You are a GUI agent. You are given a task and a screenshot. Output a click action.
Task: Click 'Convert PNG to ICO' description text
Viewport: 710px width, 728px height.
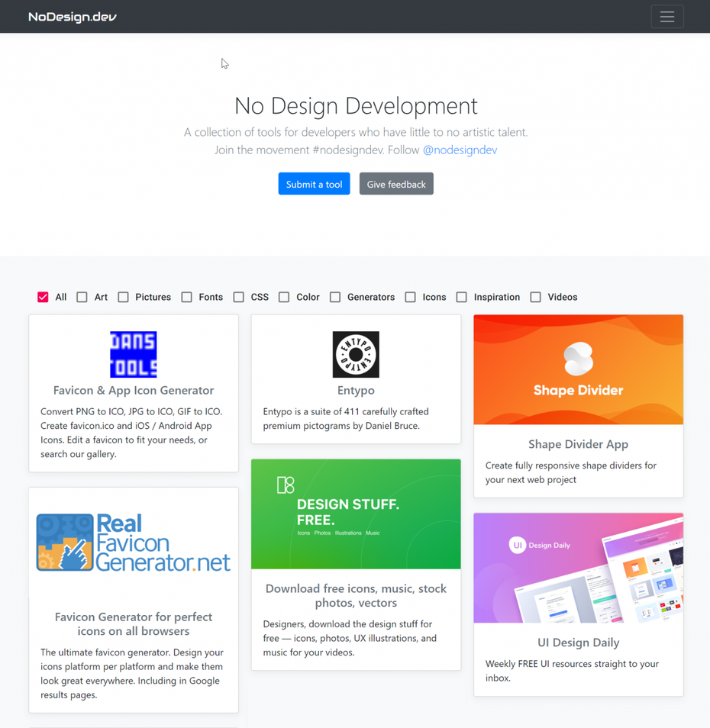click(131, 433)
